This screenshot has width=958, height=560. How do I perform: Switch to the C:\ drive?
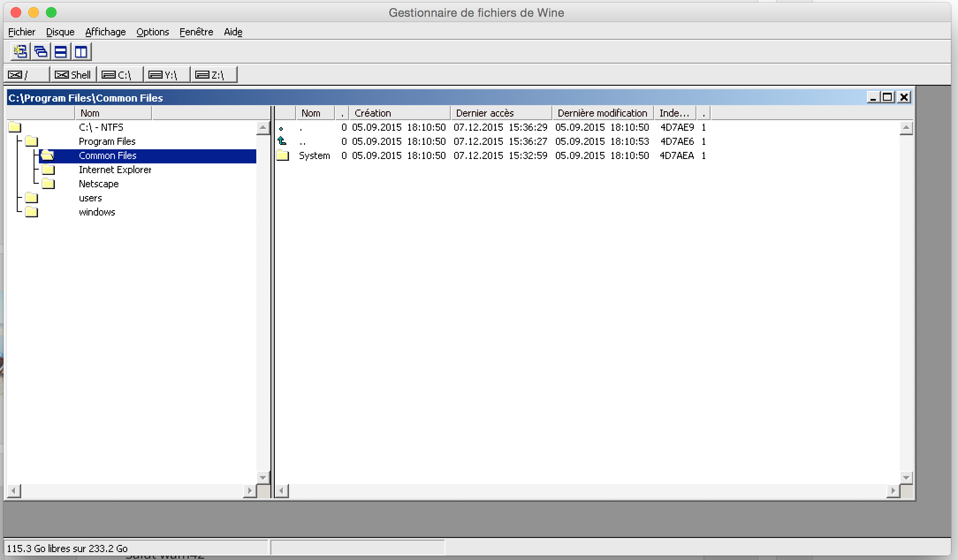pyautogui.click(x=120, y=75)
